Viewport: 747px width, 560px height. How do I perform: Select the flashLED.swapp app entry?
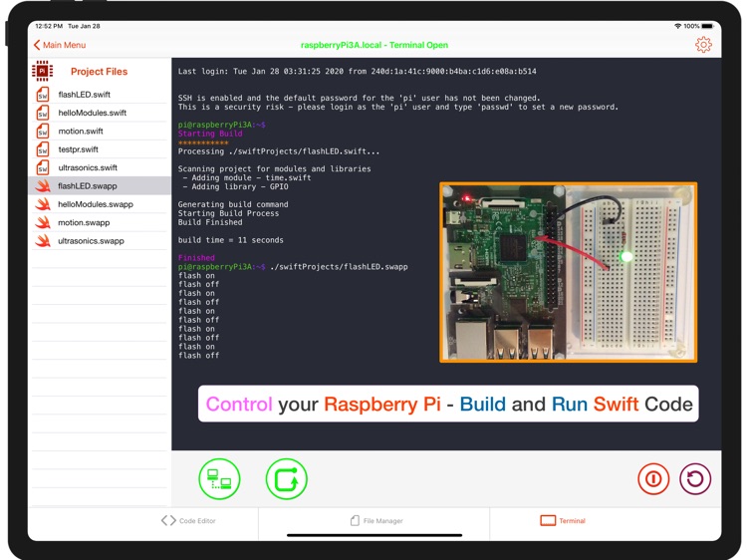pos(88,185)
